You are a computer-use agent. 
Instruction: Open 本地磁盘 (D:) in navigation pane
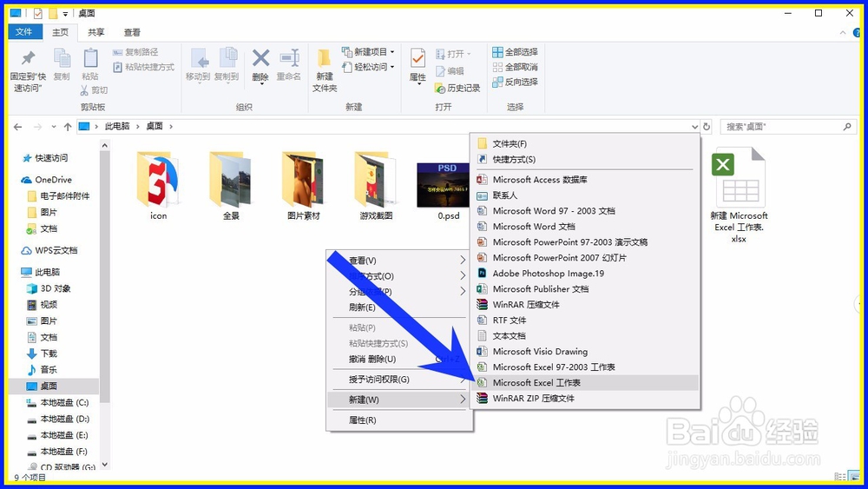point(58,419)
